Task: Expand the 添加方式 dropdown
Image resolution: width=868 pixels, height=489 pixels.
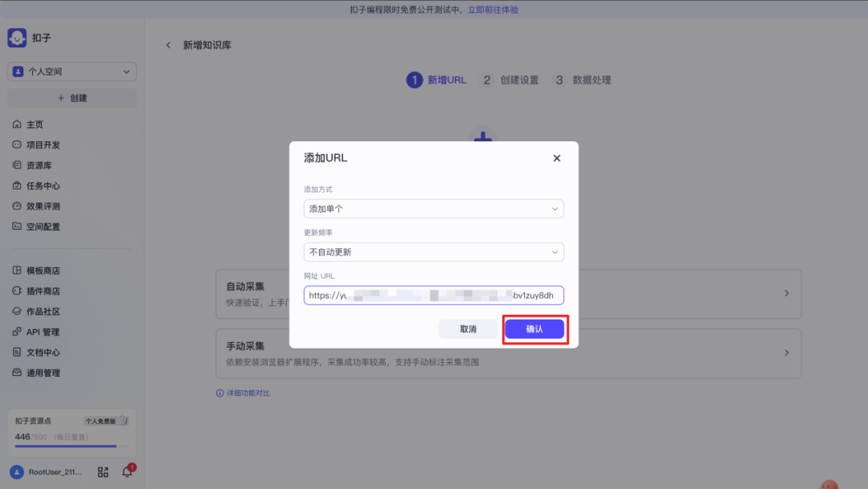Action: (433, 209)
